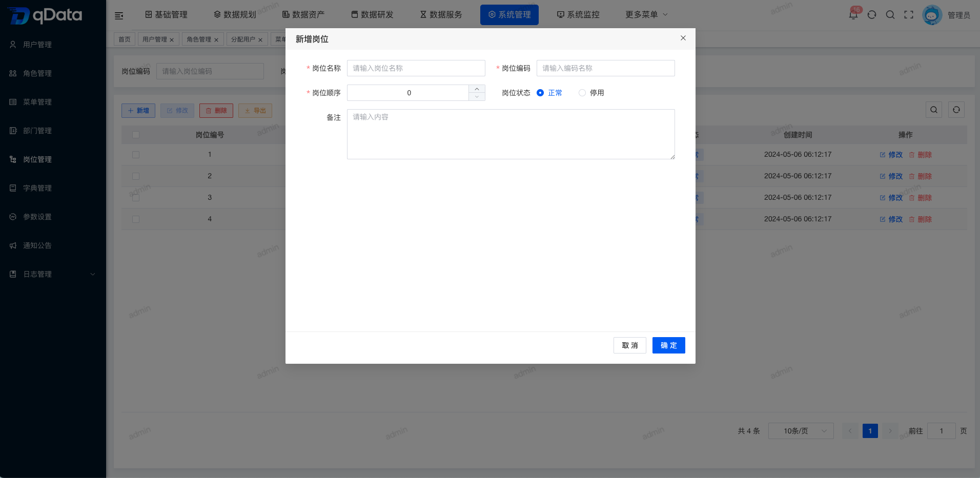This screenshot has width=980, height=478.
Task: Click the table refresh icon button
Action: click(x=956, y=110)
